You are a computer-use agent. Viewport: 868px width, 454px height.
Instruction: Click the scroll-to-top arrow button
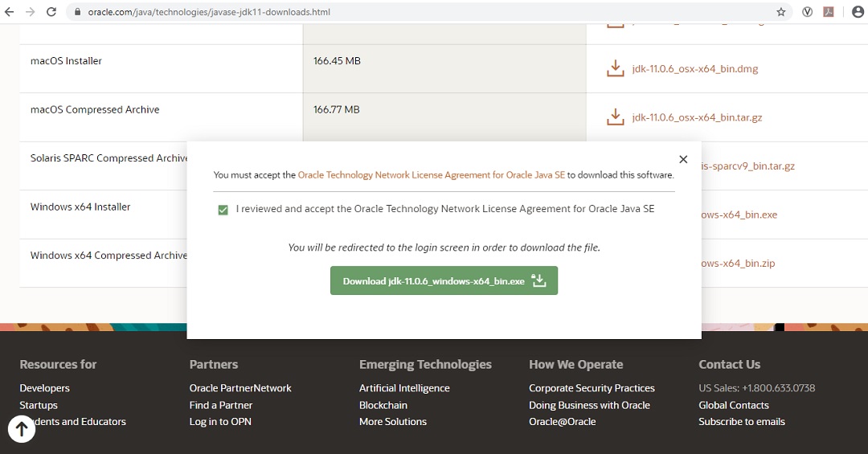pyautogui.click(x=22, y=428)
